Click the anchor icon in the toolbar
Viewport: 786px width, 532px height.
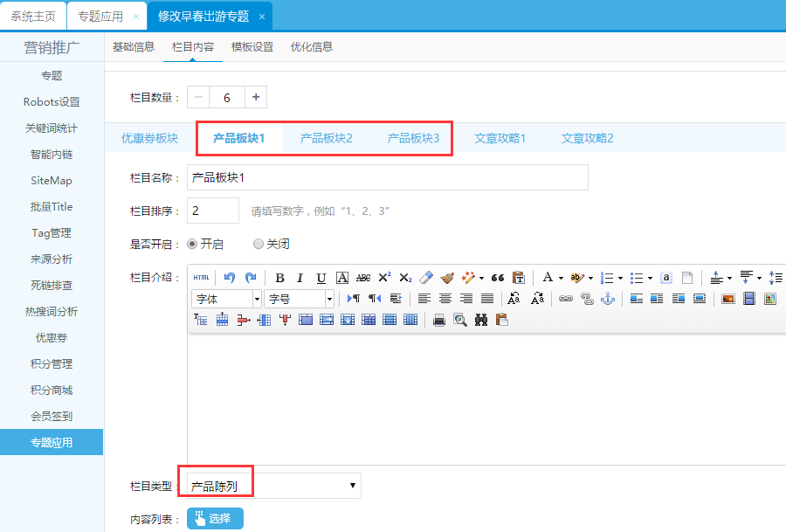tap(609, 299)
